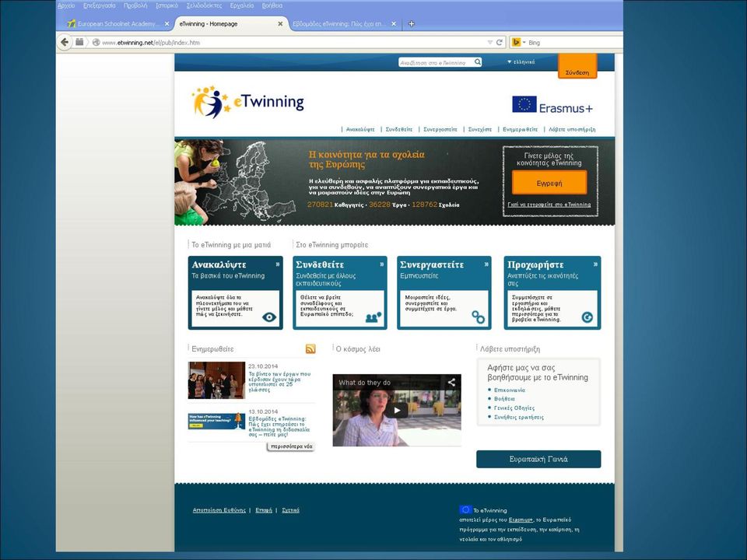Click the circular arrow icon in the Προχωρήστε card
The width and height of the screenshot is (747, 560).
587,317
